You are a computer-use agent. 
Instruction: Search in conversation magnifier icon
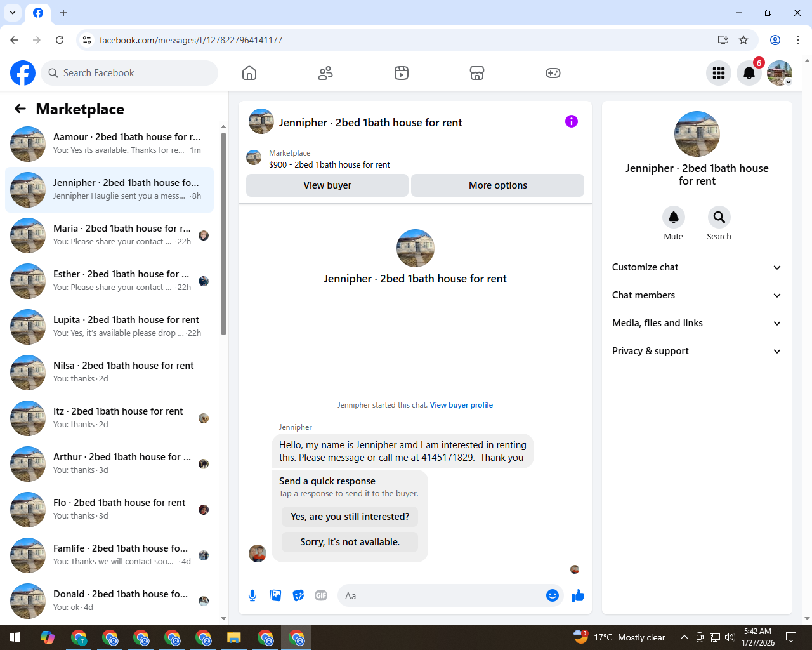point(719,217)
